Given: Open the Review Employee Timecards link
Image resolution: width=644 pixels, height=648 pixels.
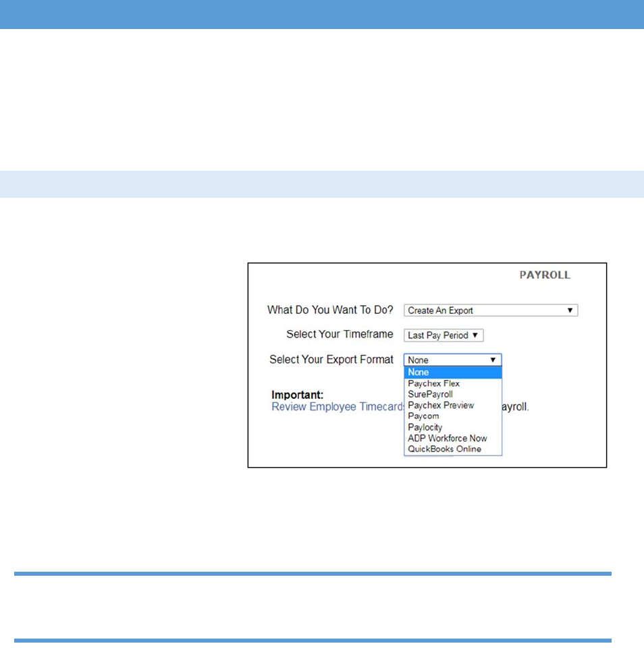Looking at the screenshot, I should click(338, 406).
